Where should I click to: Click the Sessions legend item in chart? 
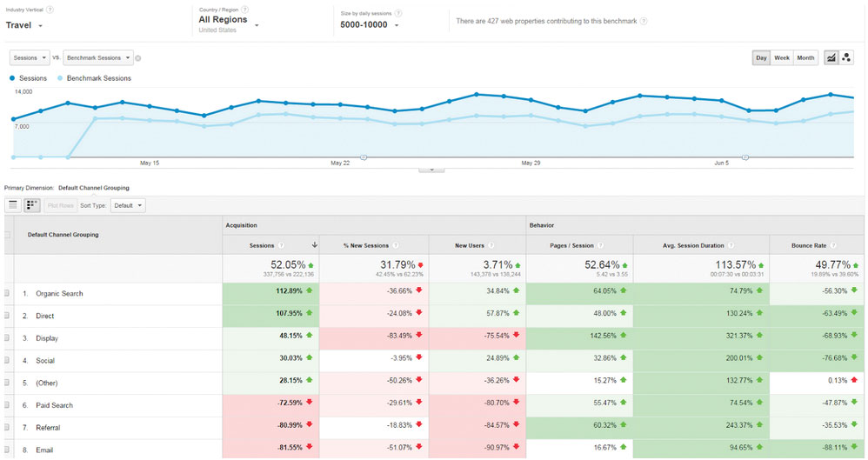click(28, 78)
